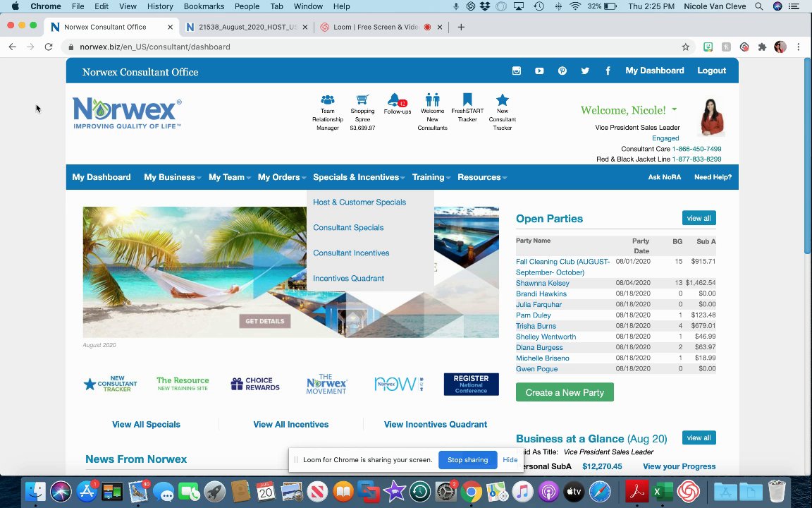This screenshot has height=508, width=812.
Task: Open the Pinterest icon in header
Action: click(562, 71)
